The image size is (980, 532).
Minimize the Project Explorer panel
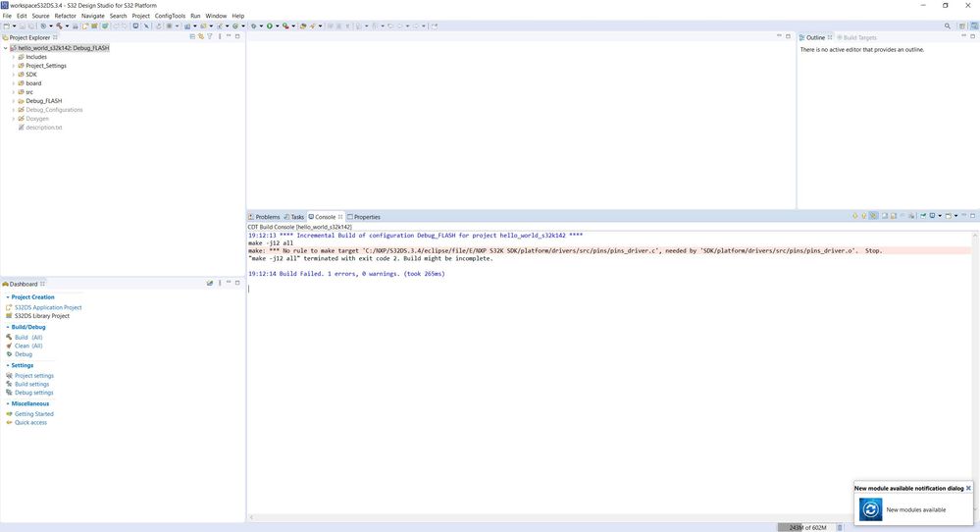click(x=229, y=36)
